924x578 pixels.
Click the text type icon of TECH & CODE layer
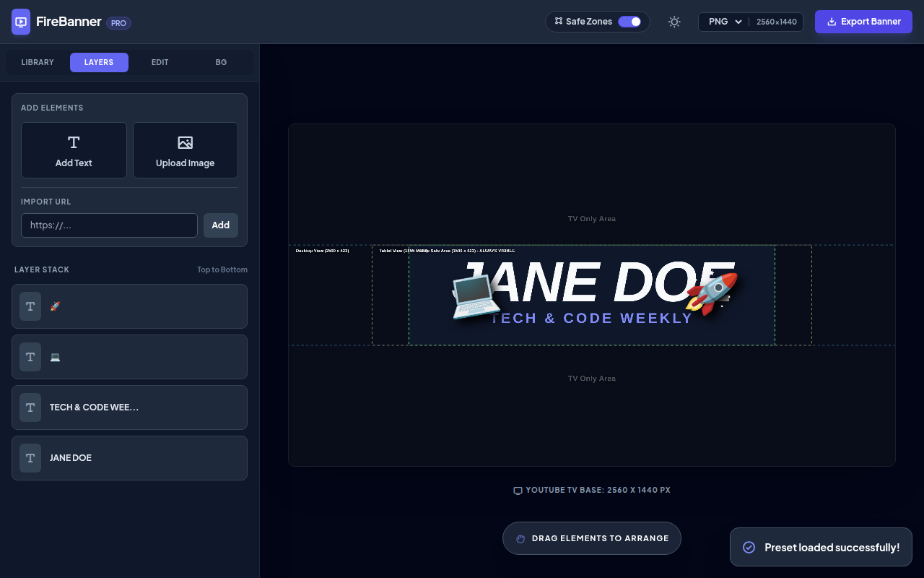(30, 407)
